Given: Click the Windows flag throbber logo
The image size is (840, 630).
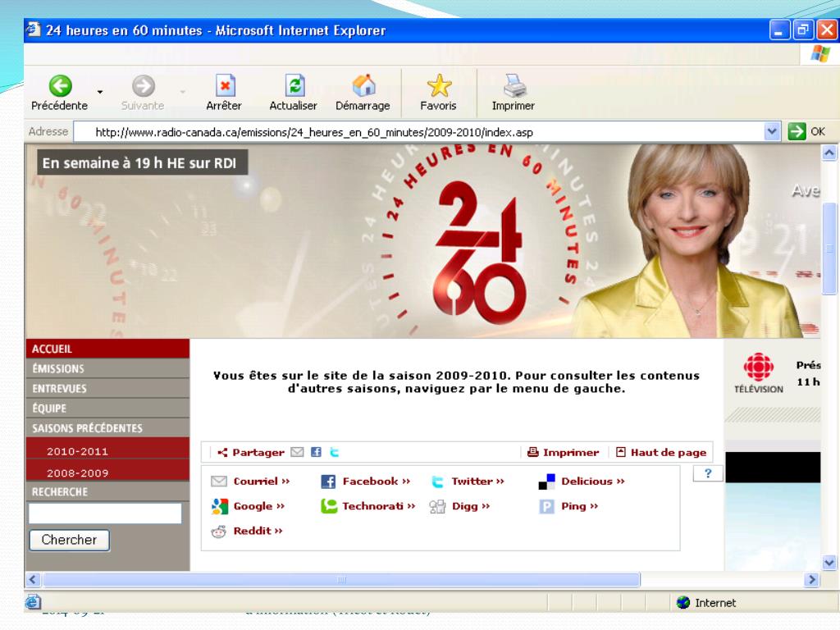Looking at the screenshot, I should (819, 53).
